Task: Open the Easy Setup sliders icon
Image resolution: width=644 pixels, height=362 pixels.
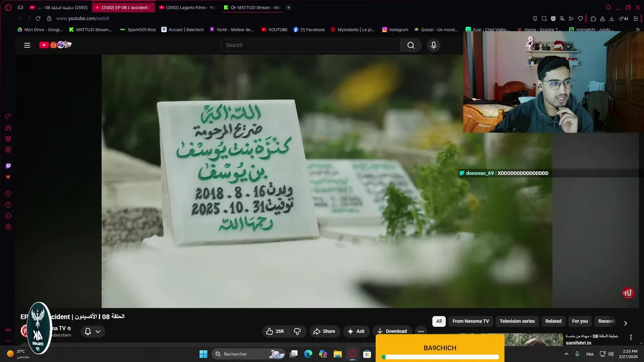Action: tap(636, 19)
